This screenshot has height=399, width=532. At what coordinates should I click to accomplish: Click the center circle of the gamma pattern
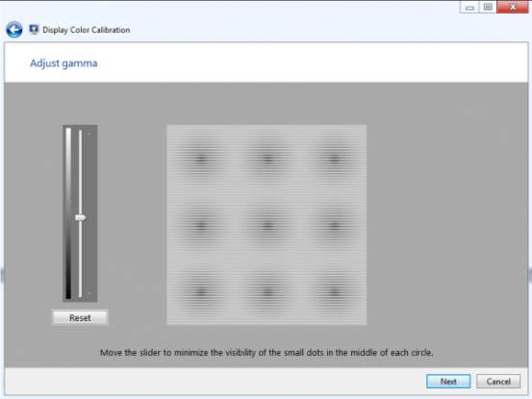coord(267,224)
